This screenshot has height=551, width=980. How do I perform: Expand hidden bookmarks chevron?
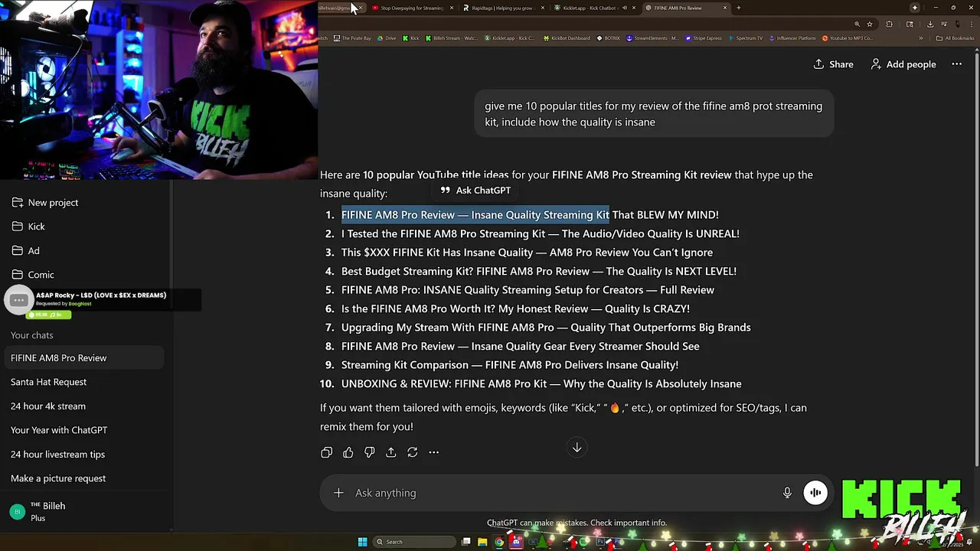pos(923,38)
